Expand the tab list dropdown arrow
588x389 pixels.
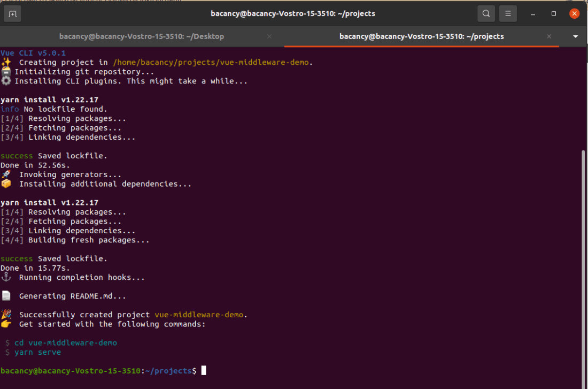pos(576,36)
